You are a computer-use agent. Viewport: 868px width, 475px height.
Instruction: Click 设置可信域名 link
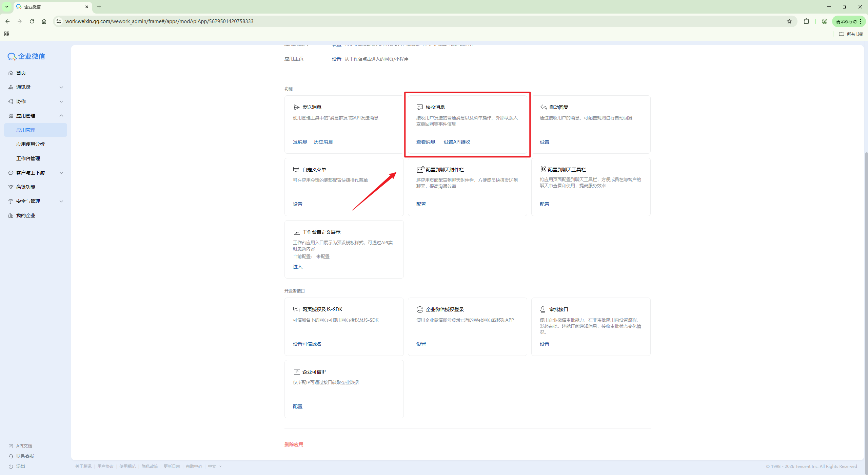click(x=307, y=344)
